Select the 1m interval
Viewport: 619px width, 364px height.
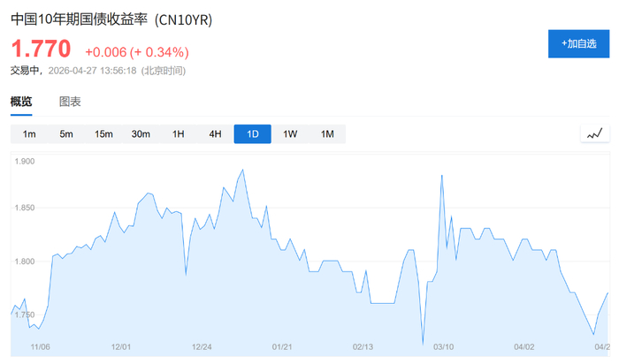(29, 134)
